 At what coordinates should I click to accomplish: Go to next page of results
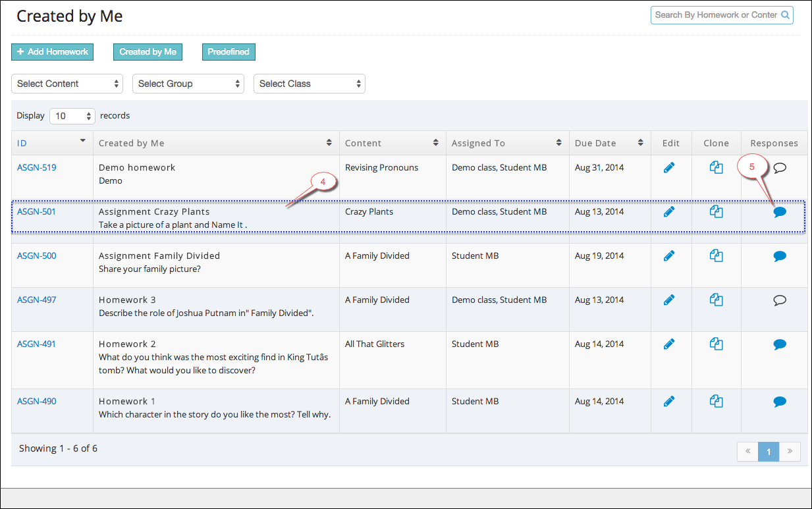[790, 452]
